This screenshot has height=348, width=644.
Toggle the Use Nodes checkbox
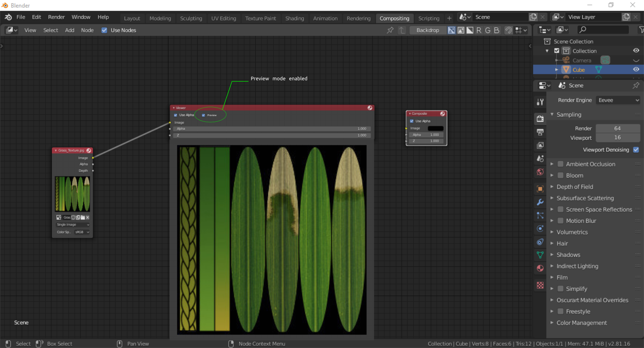[104, 30]
